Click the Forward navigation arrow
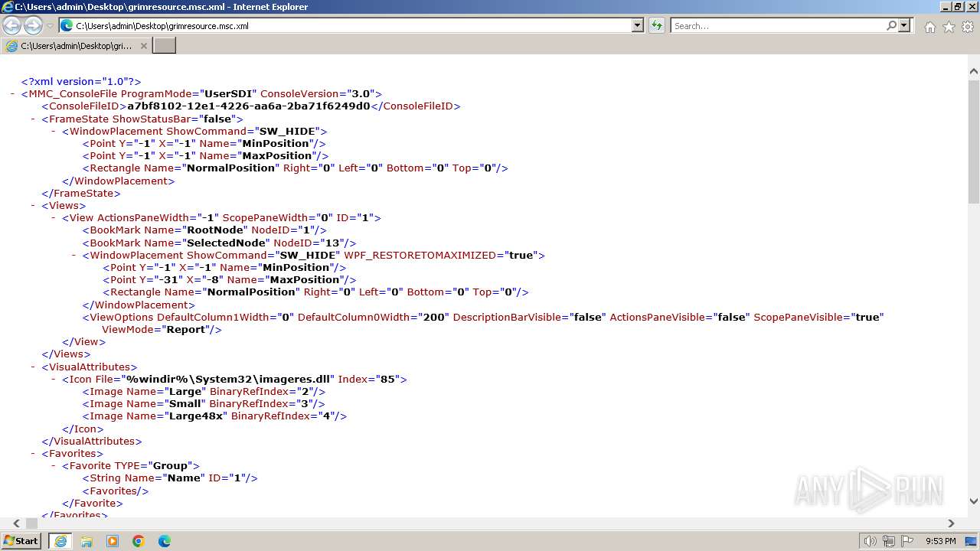Screen dimensions: 980x551 click(x=33, y=25)
